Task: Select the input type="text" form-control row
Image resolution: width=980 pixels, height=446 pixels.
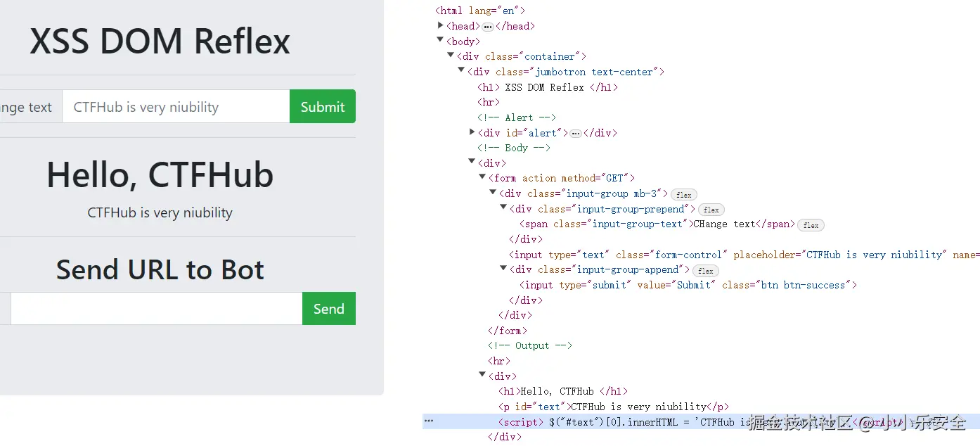Action: tap(744, 255)
